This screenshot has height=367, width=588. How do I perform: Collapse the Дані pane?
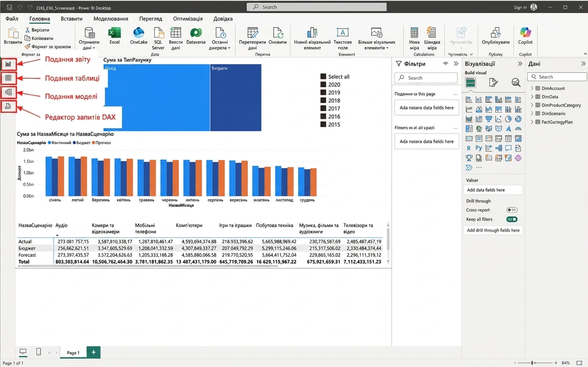pyautogui.click(x=584, y=64)
